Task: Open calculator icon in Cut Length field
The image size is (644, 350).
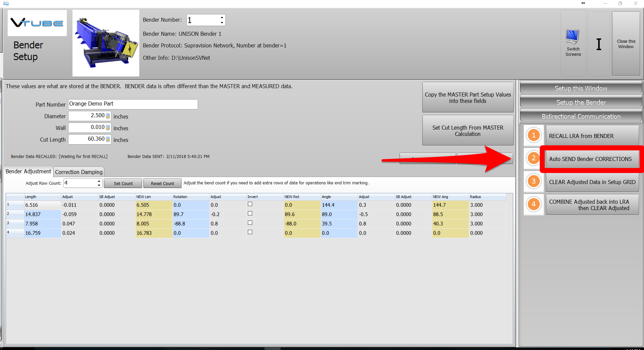Action: pyautogui.click(x=108, y=139)
